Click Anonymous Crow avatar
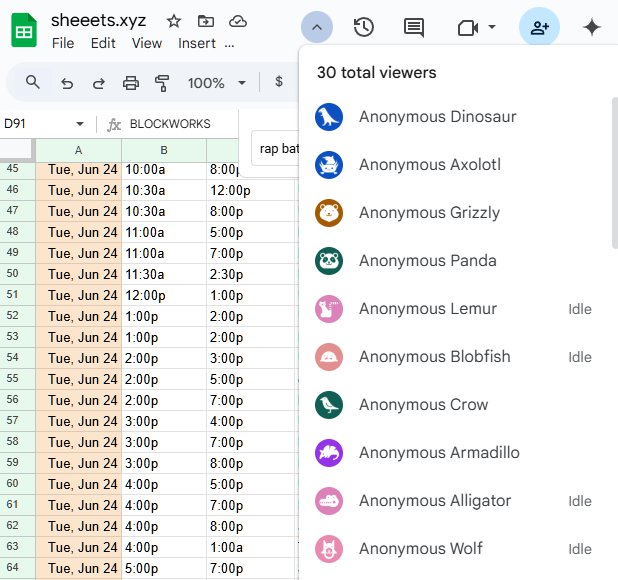 click(329, 405)
